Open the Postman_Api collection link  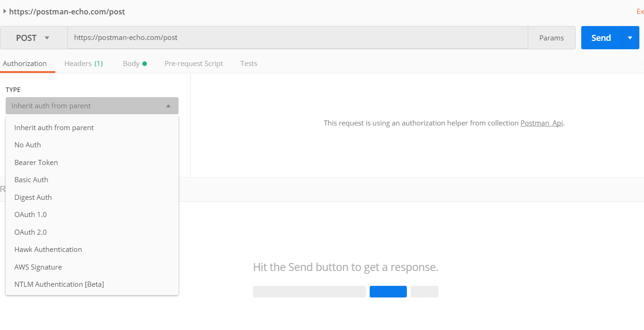pos(541,123)
